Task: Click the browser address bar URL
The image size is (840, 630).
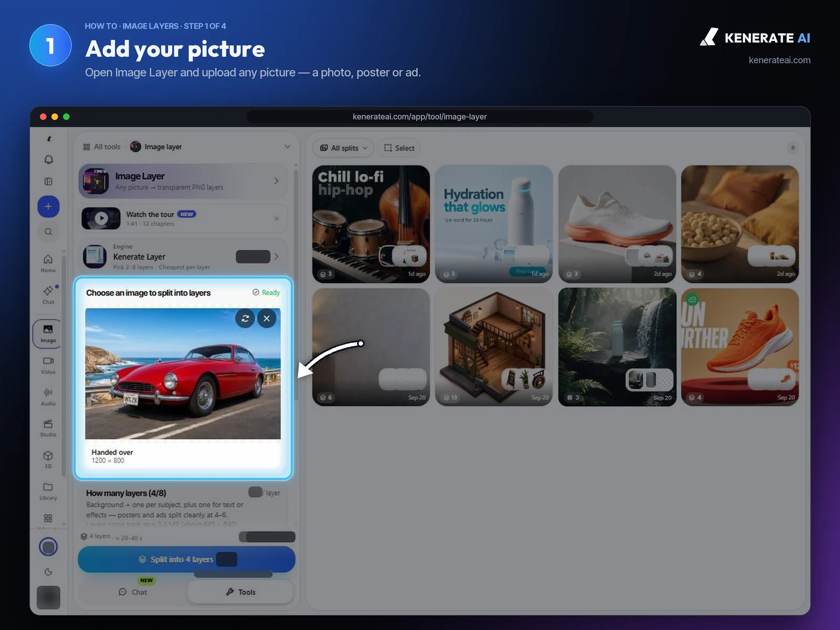Action: click(420, 117)
